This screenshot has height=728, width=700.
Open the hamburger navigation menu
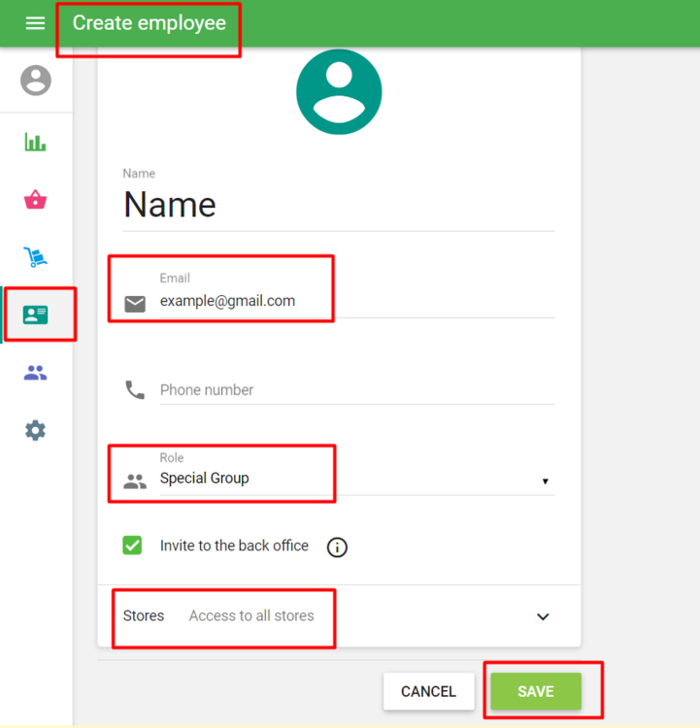35,23
